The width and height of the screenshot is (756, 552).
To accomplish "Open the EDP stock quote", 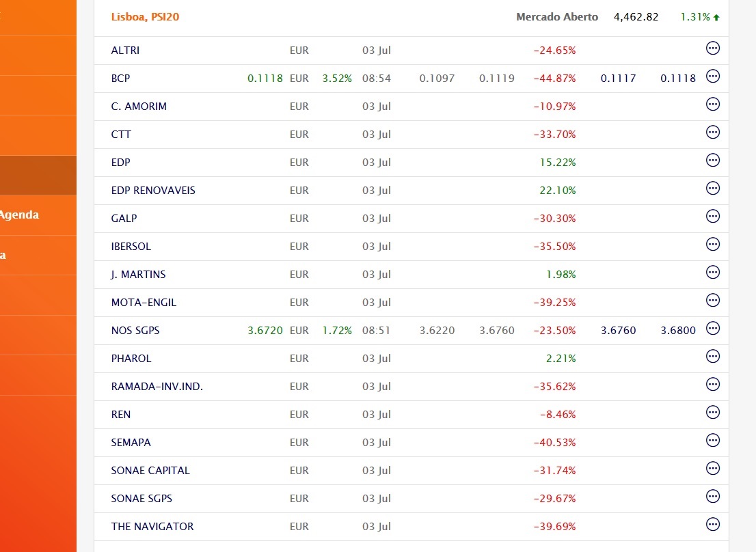I will coord(120,163).
